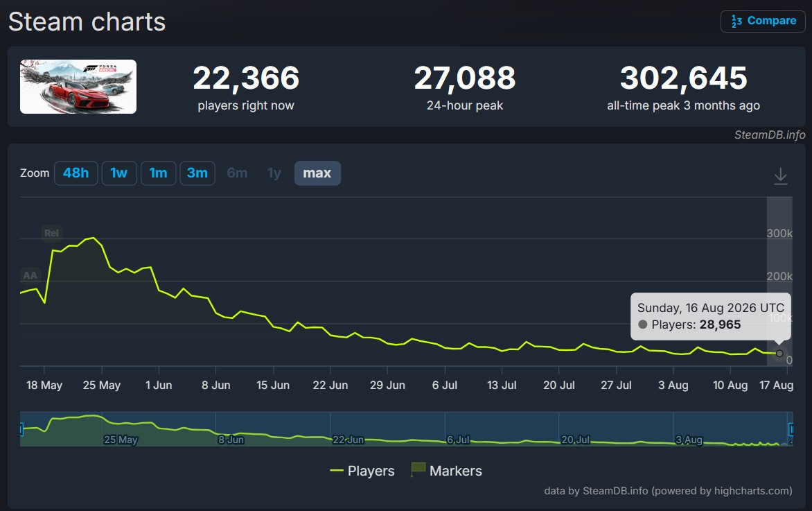
Task: Select the max zoom range
Action: click(x=317, y=173)
